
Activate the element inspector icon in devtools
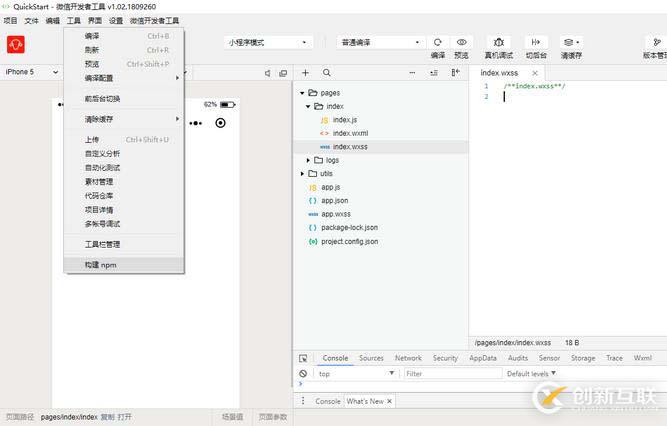point(303,358)
